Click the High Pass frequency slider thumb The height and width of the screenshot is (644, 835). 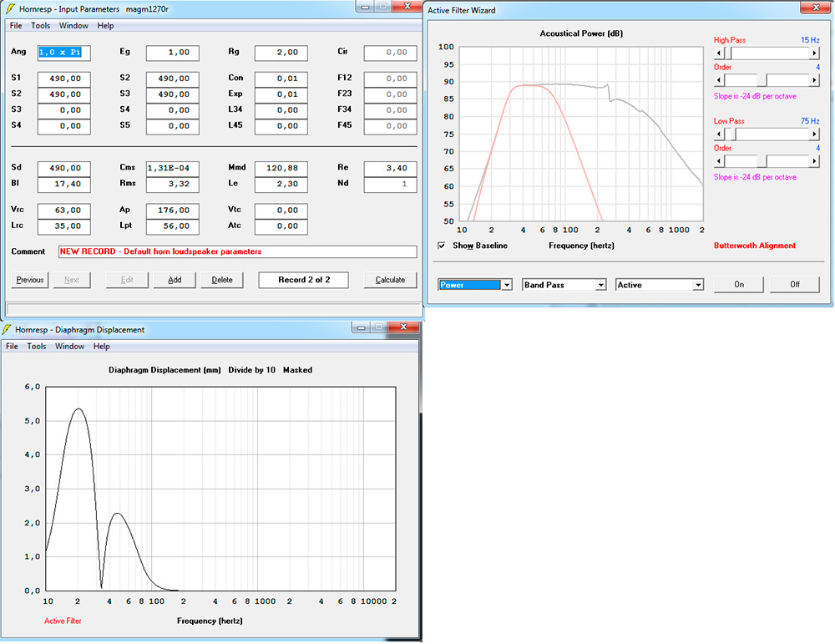click(x=727, y=53)
